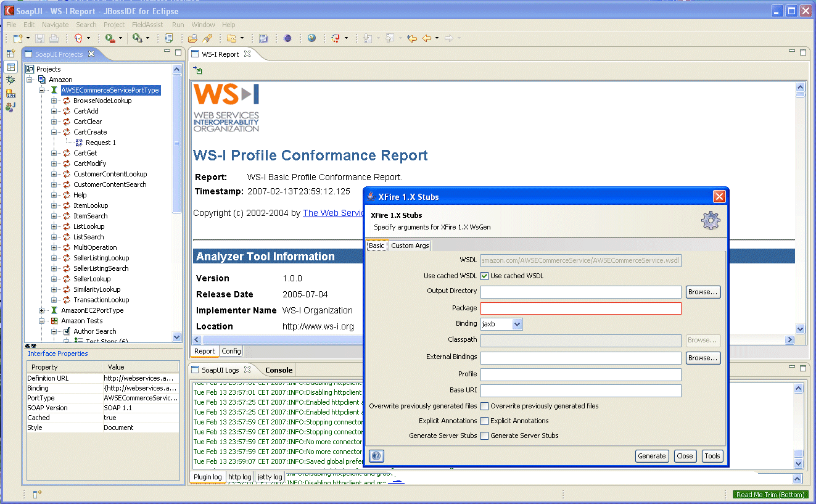Click the globe web browser toolbar icon
Viewport: 816px width, 504px height.
tap(312, 38)
